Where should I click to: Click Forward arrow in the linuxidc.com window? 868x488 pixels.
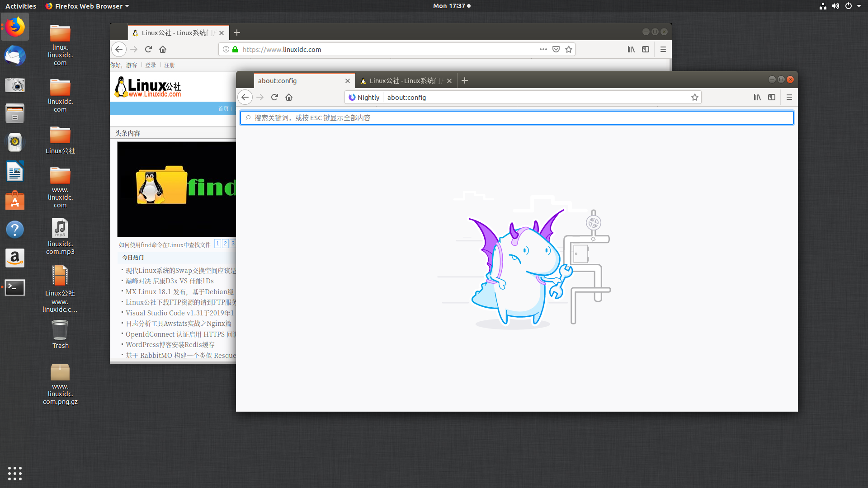click(134, 49)
